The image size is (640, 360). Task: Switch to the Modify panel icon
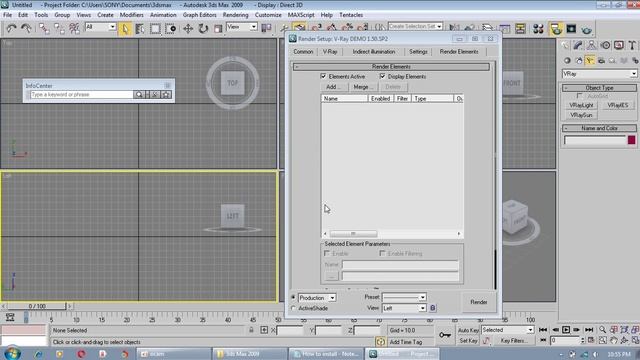click(578, 45)
